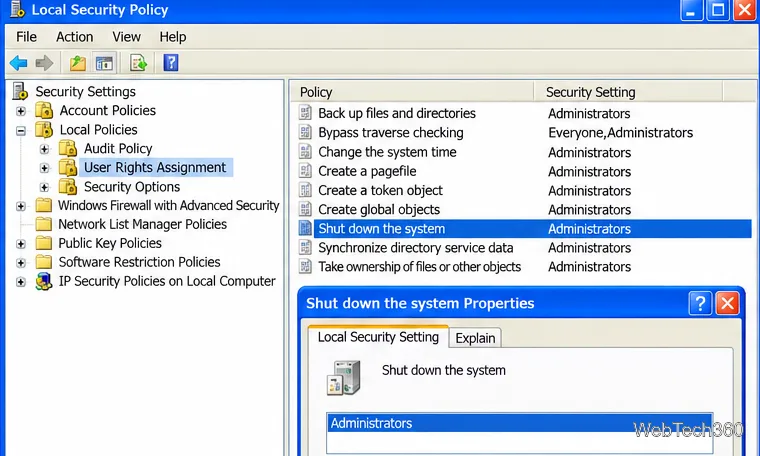Screen dimensions: 760x456
Task: Toggle the Show/Hide console tree icon
Action: pos(104,63)
